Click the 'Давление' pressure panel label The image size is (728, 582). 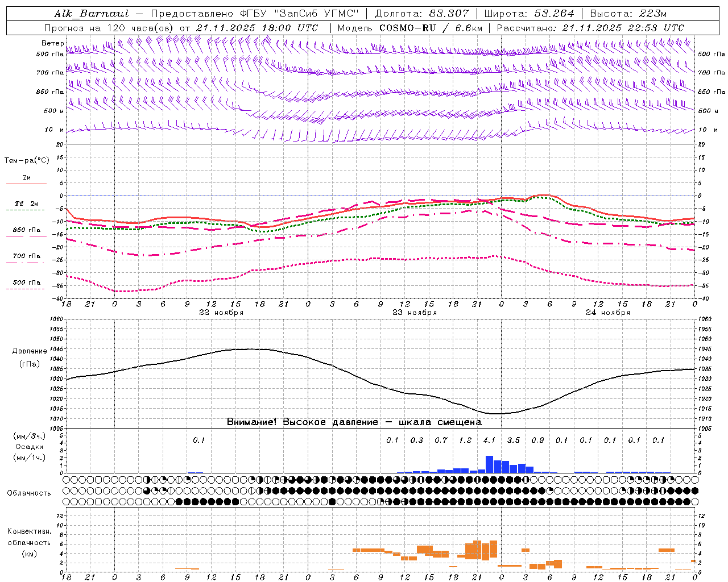coord(30,351)
